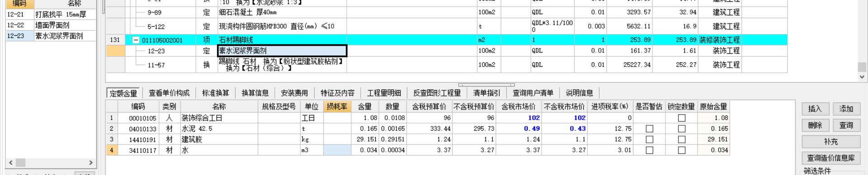Open the 标准换算 tab
This screenshot has width=868, height=175.
[215, 93]
